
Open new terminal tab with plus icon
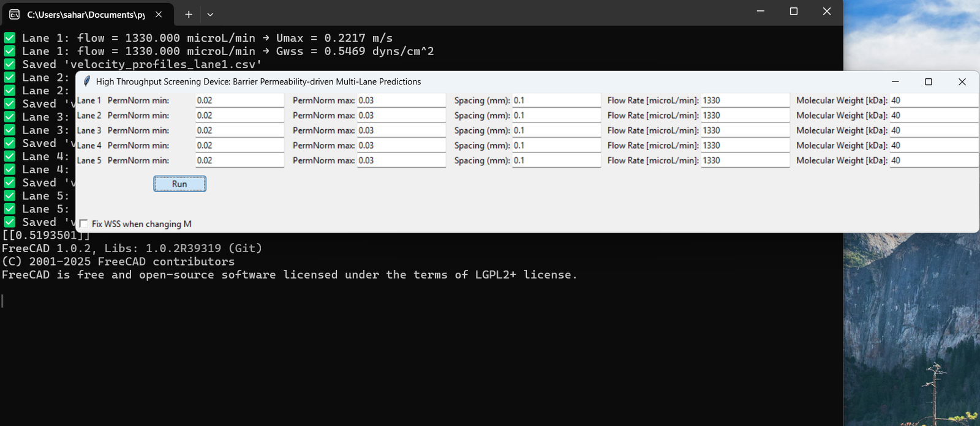tap(189, 14)
